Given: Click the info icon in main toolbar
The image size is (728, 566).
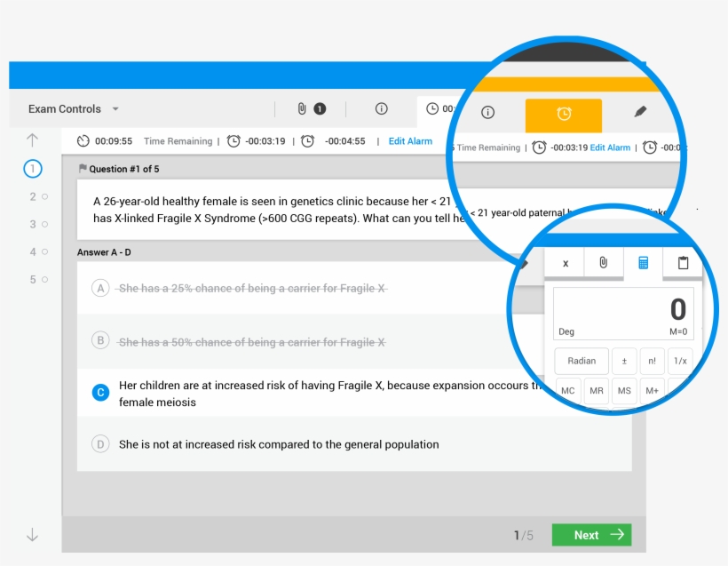Looking at the screenshot, I should 381,109.
